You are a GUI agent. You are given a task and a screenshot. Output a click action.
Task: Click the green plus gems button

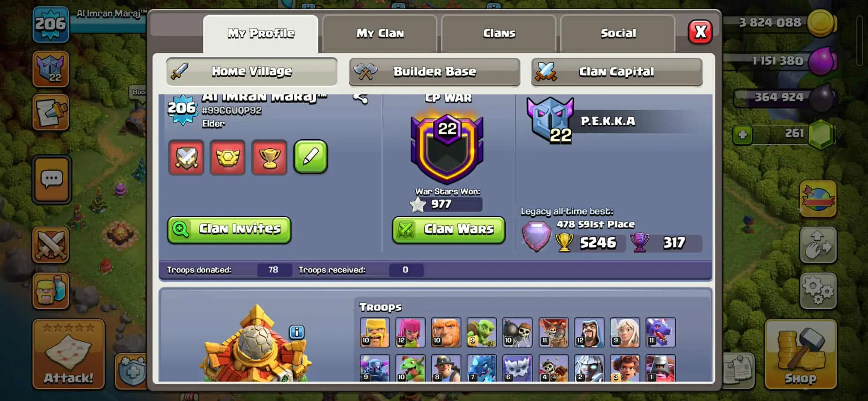pyautogui.click(x=743, y=135)
